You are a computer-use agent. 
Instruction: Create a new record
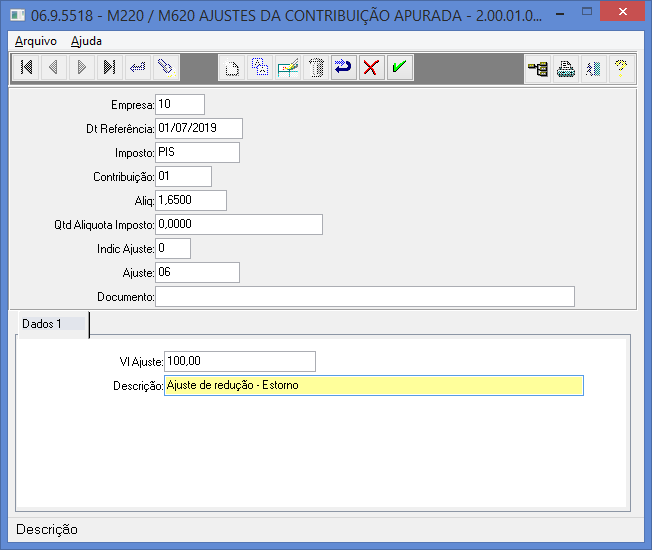[232, 67]
